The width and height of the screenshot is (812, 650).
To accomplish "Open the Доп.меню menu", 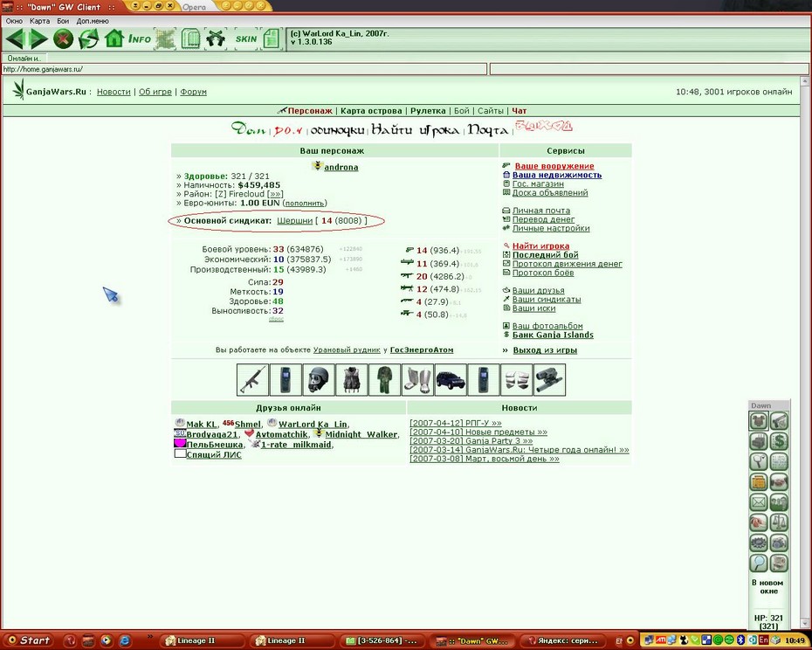I will click(x=93, y=21).
